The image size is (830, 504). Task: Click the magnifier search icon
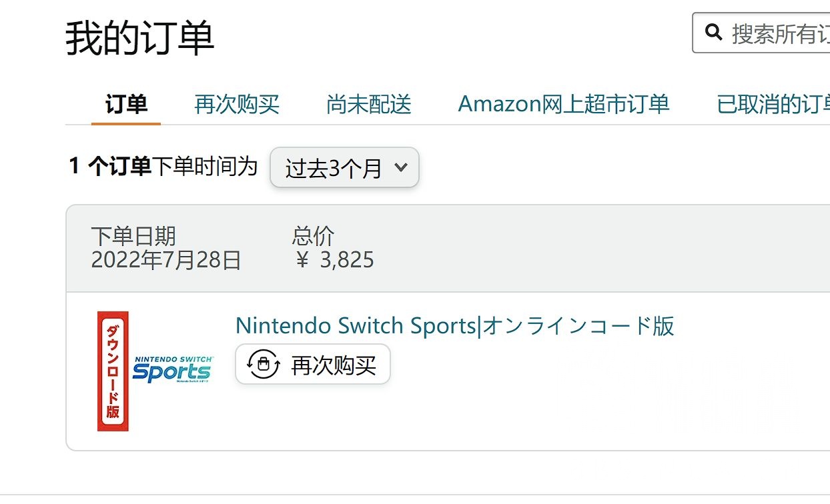tap(713, 31)
